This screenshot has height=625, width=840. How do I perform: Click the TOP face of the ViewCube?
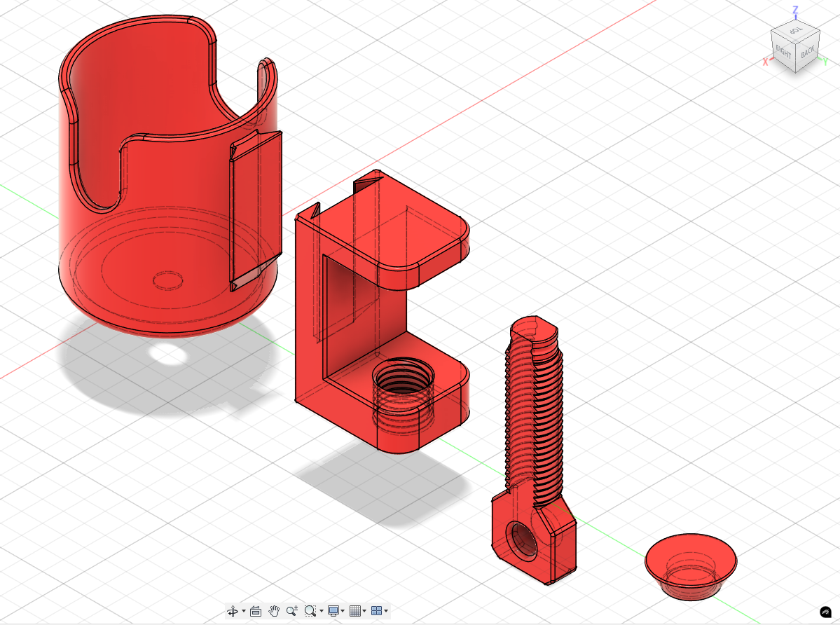[796, 30]
